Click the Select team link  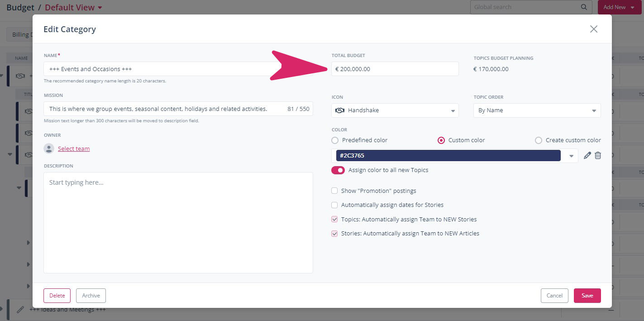(x=74, y=149)
